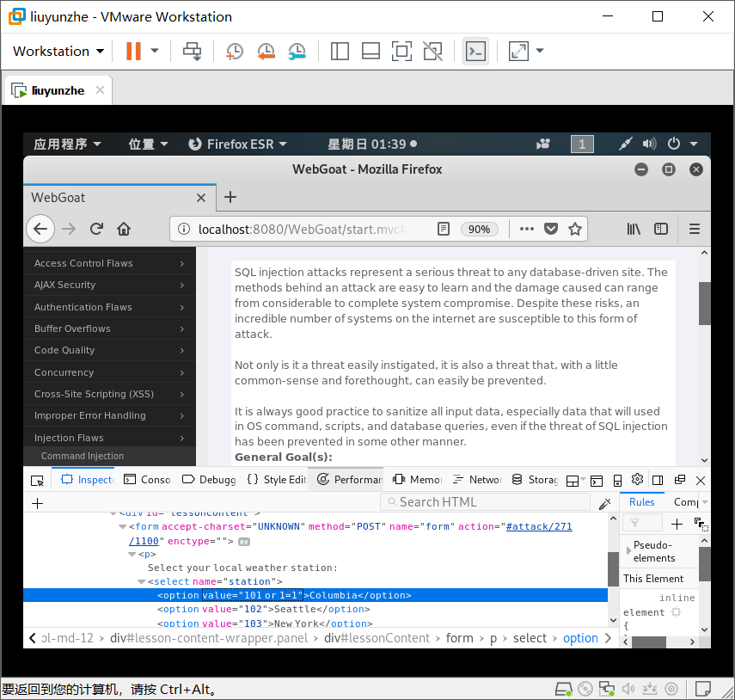Click the eyedropper color picker icon
This screenshot has width=735, height=700.
[605, 504]
